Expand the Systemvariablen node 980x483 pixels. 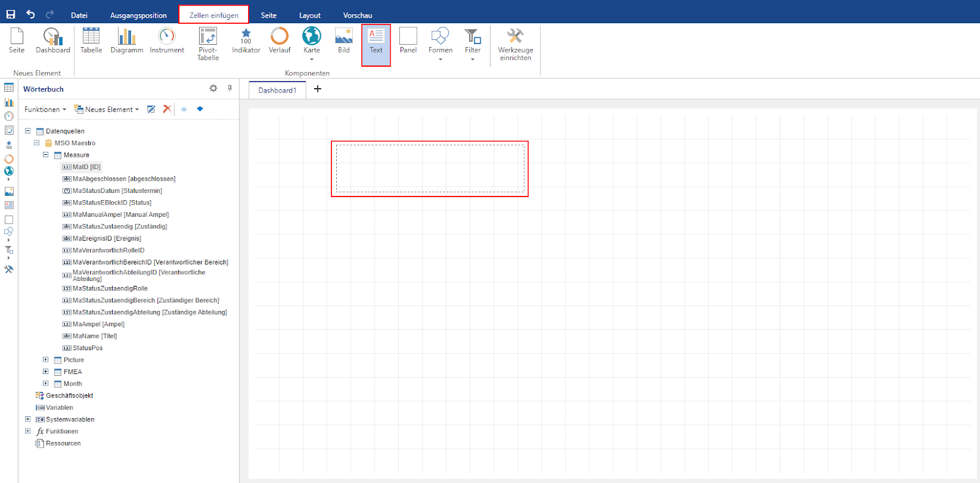28,419
